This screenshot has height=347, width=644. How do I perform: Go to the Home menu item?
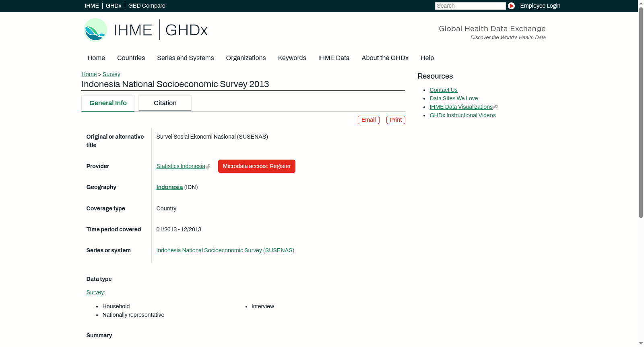pyautogui.click(x=96, y=58)
